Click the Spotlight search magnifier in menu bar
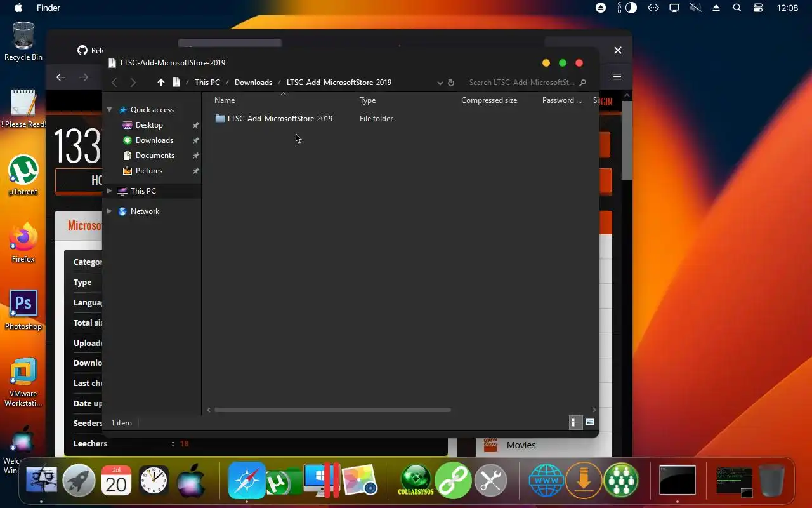Viewport: 812px width, 508px height. tap(737, 8)
